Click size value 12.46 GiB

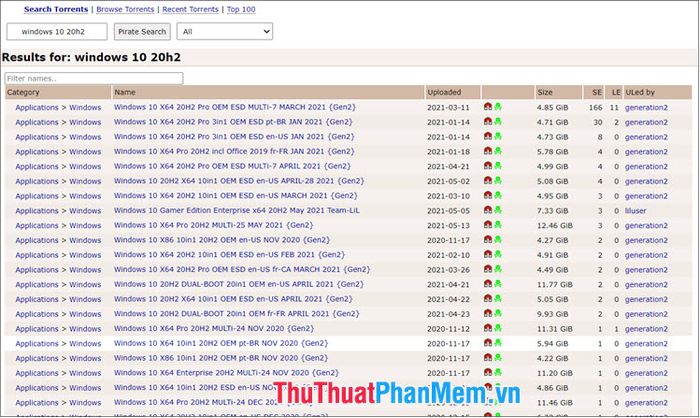(x=554, y=225)
